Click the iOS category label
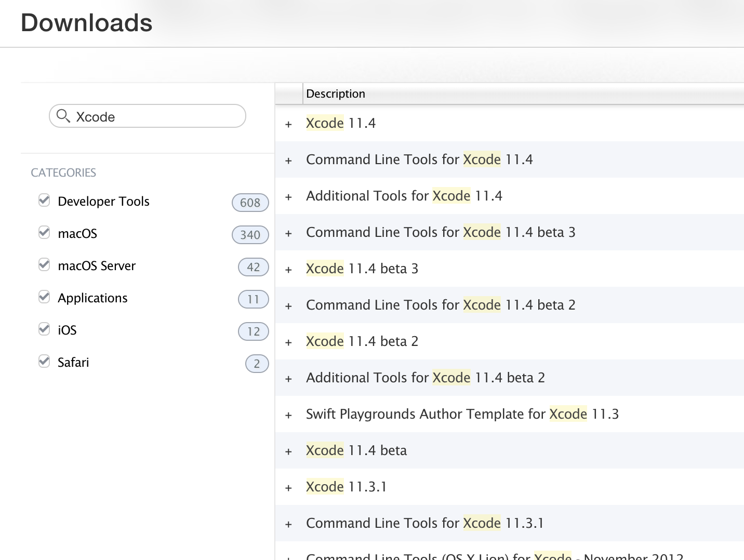The height and width of the screenshot is (560, 744). 67,330
